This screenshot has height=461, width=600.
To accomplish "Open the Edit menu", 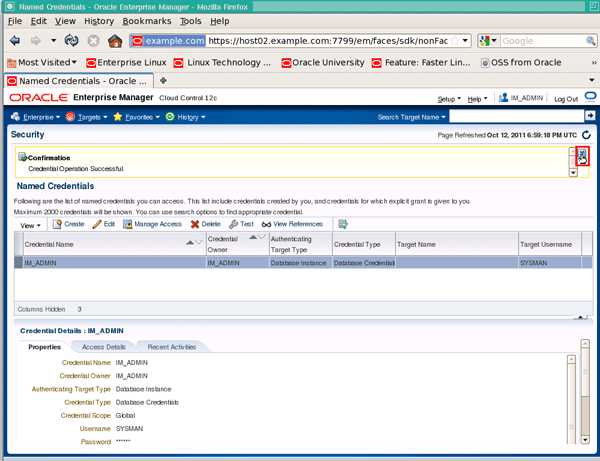I will [39, 21].
